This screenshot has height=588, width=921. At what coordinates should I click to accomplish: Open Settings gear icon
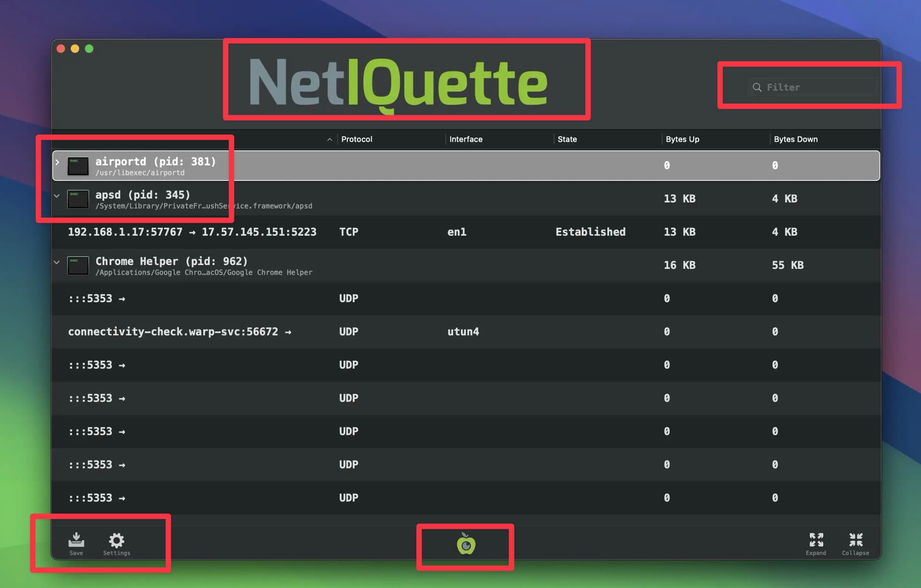pos(117,541)
